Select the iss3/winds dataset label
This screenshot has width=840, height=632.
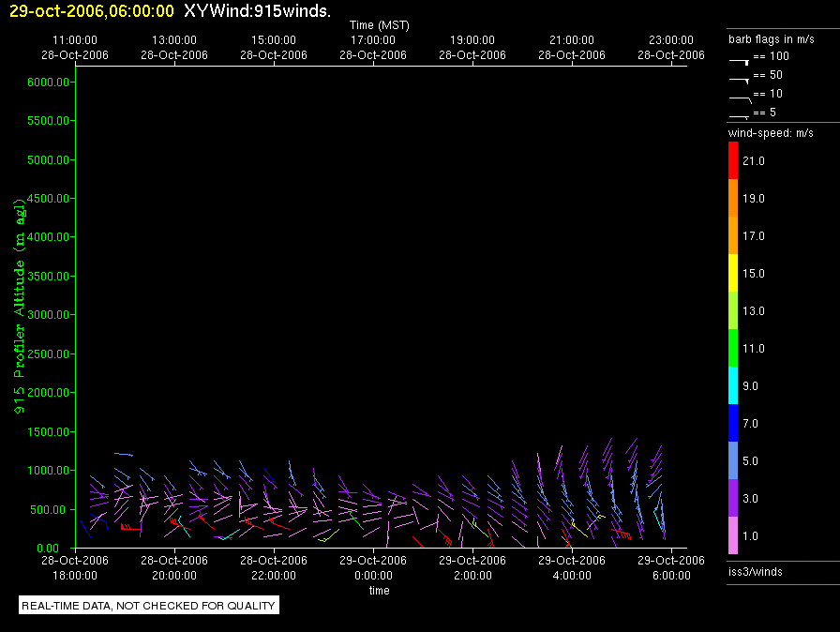coord(756,571)
